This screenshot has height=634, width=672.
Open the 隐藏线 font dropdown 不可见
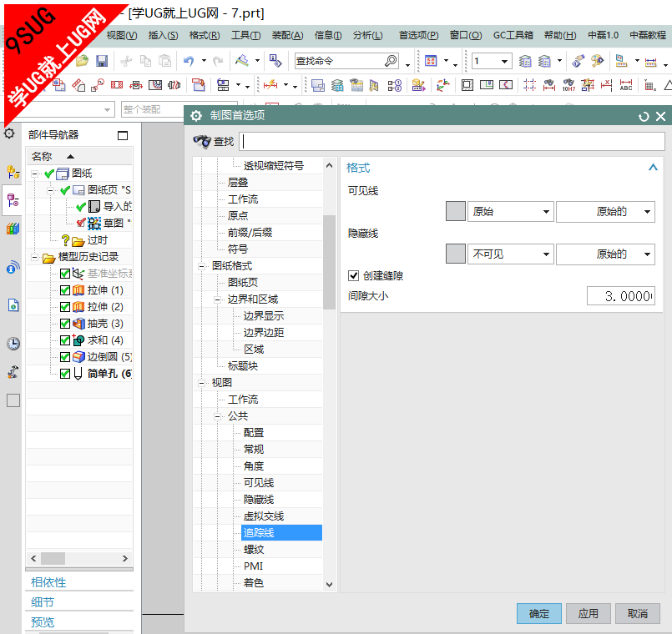coord(510,254)
